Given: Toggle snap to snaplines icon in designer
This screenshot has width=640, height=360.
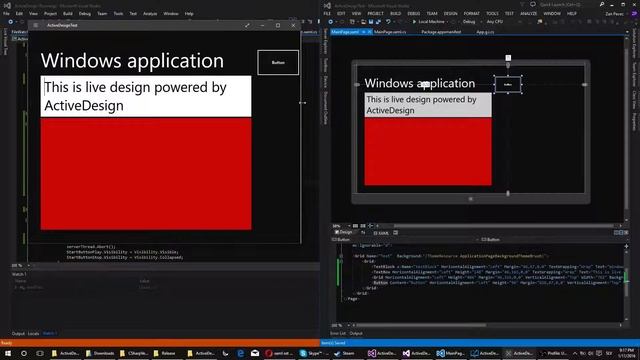Looking at the screenshot, I should click(370, 226).
